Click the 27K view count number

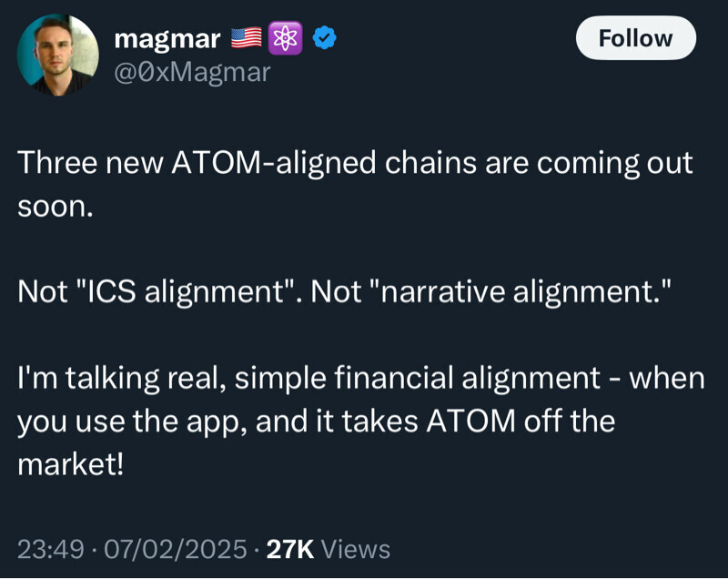pyautogui.click(x=289, y=549)
